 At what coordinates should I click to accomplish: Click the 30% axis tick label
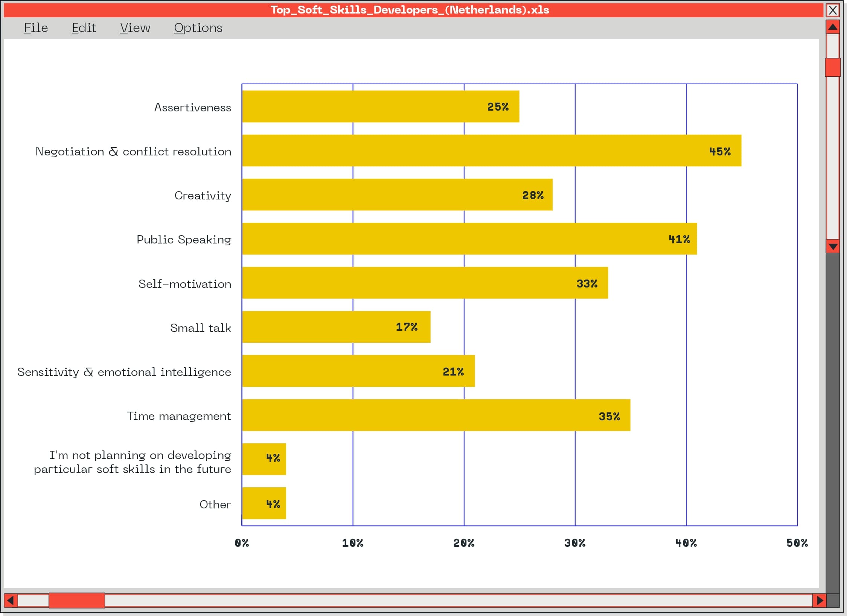tap(575, 543)
